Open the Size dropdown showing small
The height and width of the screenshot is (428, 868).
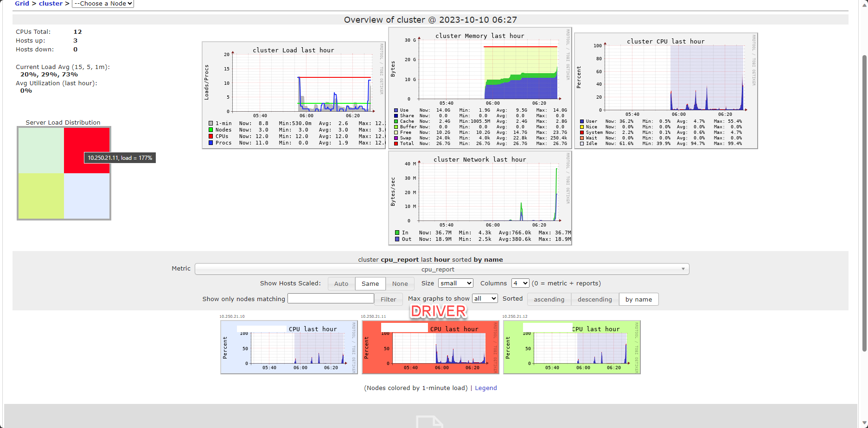point(455,283)
